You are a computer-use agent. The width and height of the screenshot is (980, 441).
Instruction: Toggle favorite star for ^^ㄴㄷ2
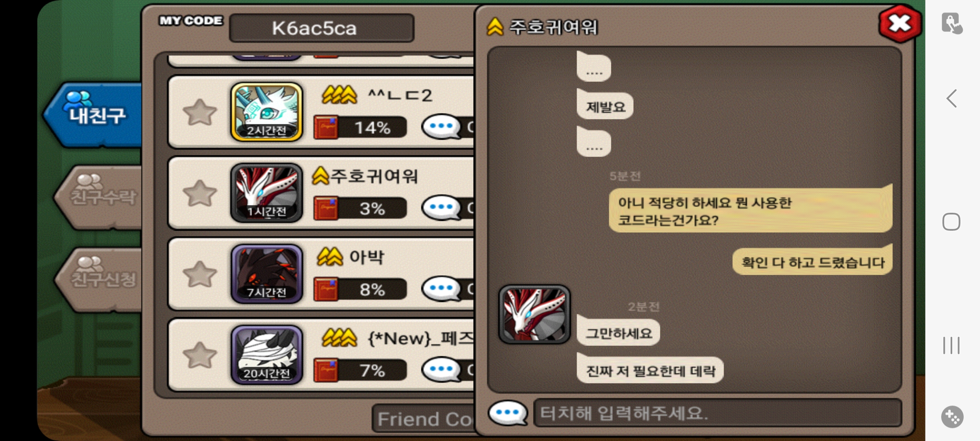pyautogui.click(x=200, y=112)
